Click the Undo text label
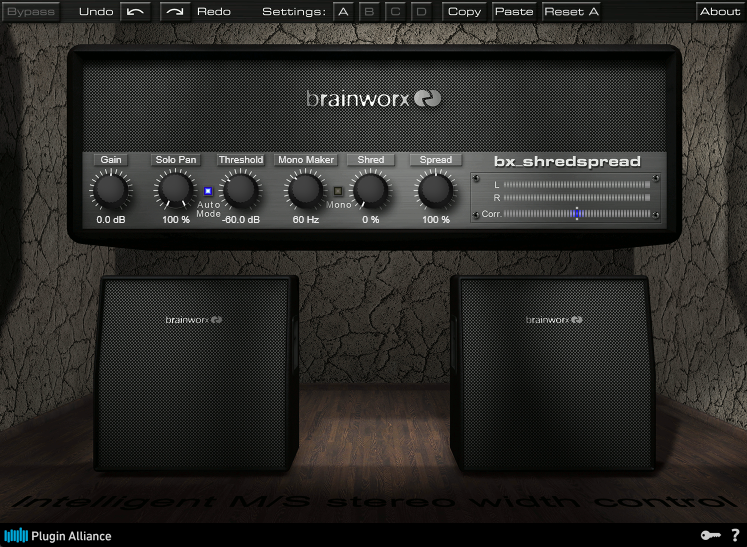Screen dimensions: 747x547 tap(96, 11)
